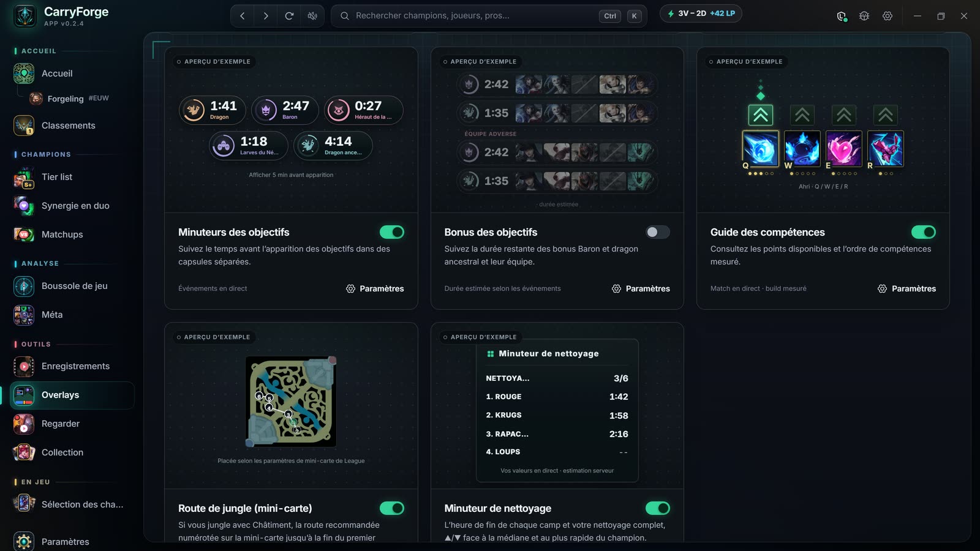
Task: Toggle Route de jungle (mini-carte) switch
Action: click(x=392, y=508)
